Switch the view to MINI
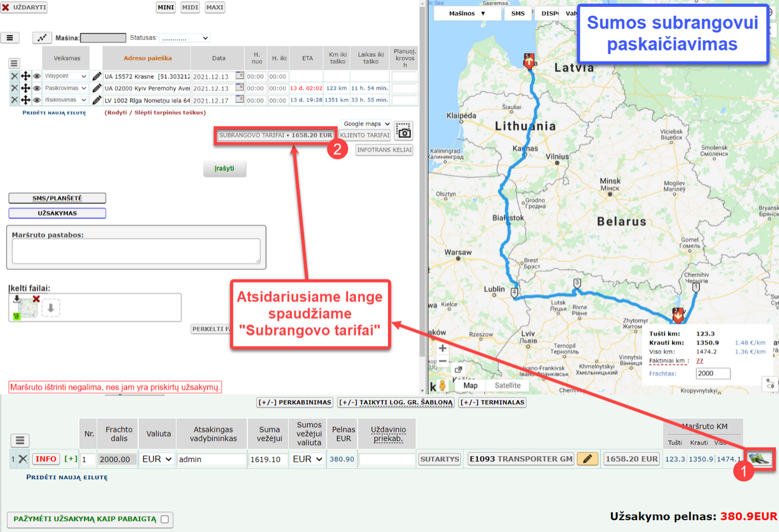 (x=166, y=7)
